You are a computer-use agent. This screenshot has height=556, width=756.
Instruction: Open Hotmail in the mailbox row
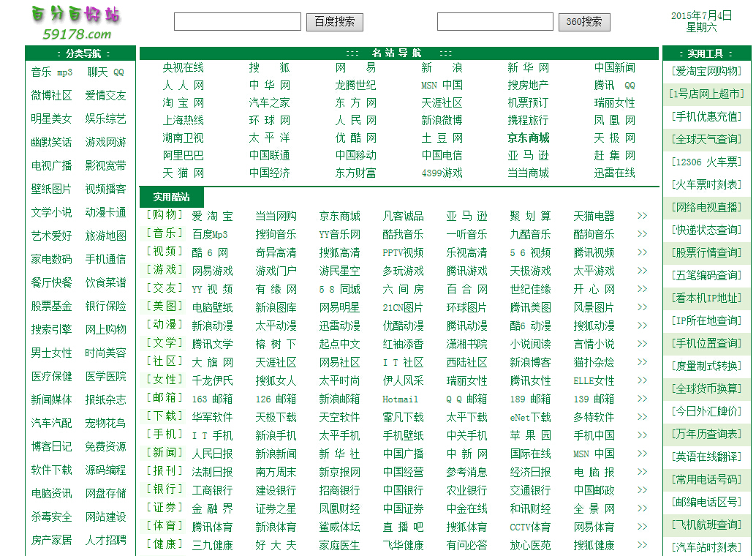400,399
